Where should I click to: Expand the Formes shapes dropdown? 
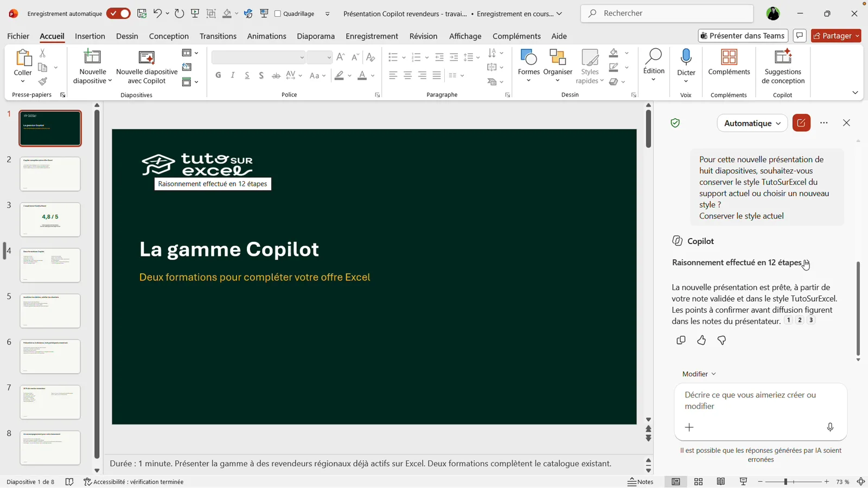point(528,81)
